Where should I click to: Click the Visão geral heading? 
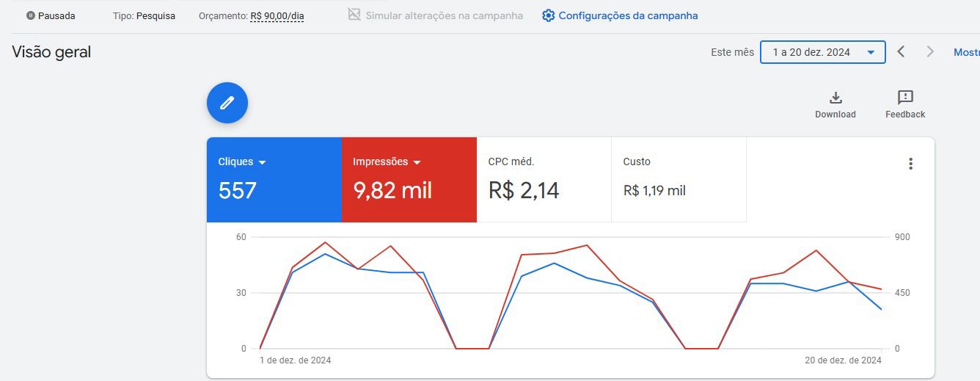pyautogui.click(x=51, y=52)
